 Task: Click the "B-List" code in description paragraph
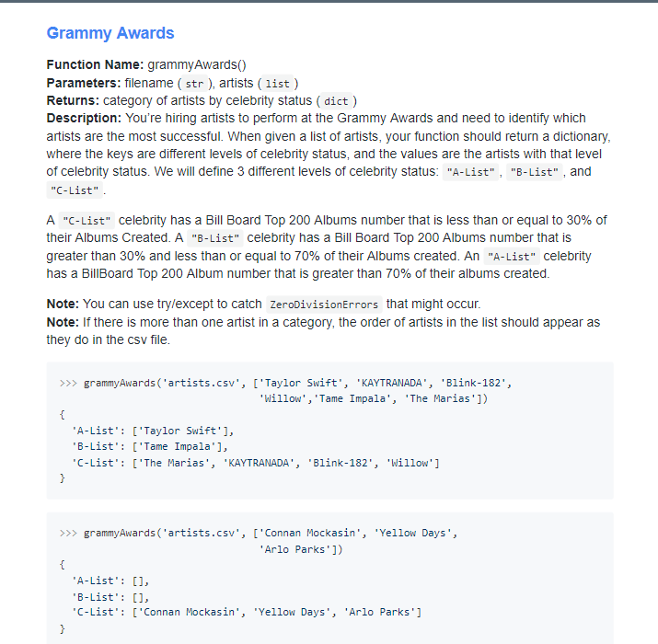click(x=534, y=172)
